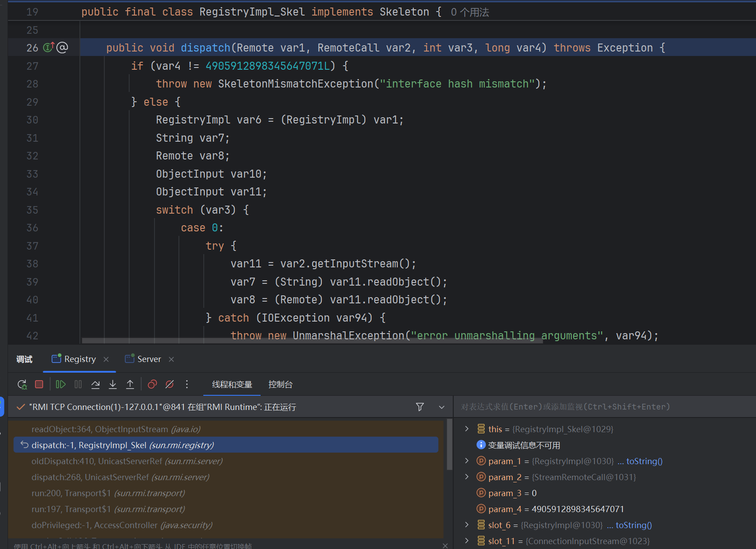Viewport: 756px width, 549px height.
Task: Click toString() link for slot_6
Action: pyautogui.click(x=633, y=525)
